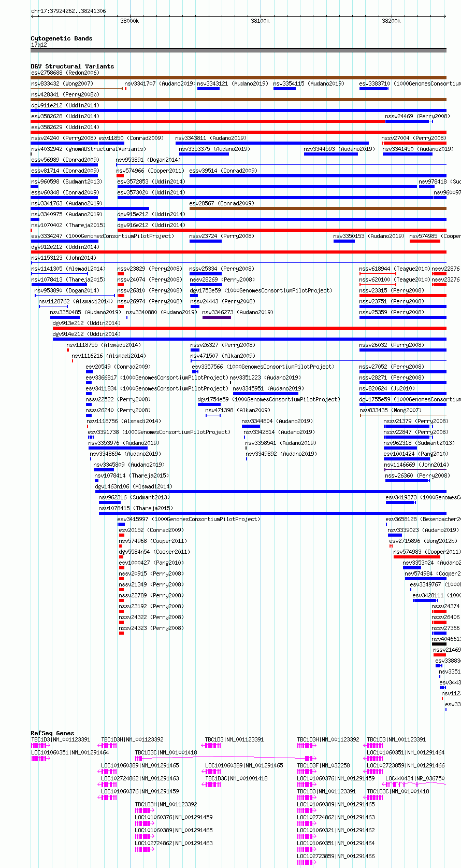Open variant nsv1078415 (Thareja2015)
The image size is (461, 868).
(136, 508)
